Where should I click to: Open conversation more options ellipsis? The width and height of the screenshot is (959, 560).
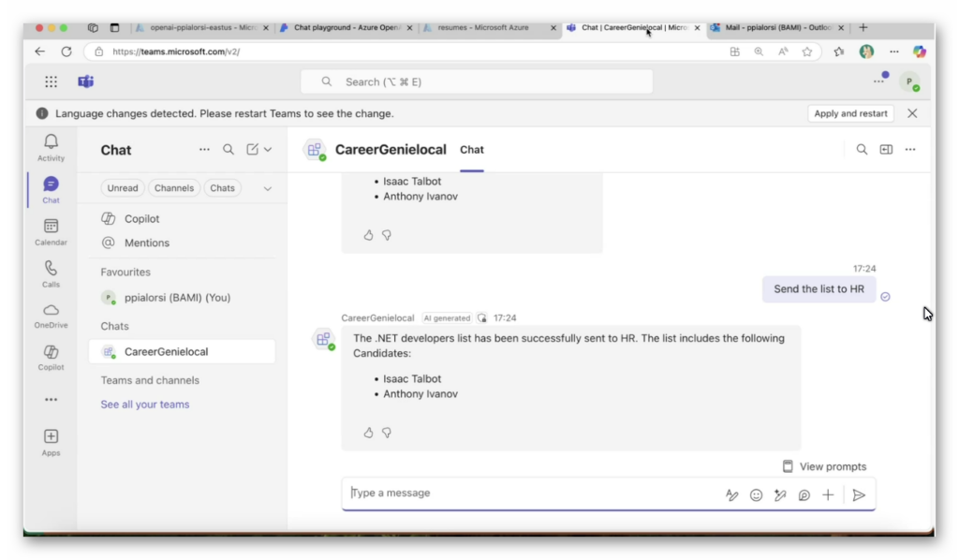pos(910,149)
